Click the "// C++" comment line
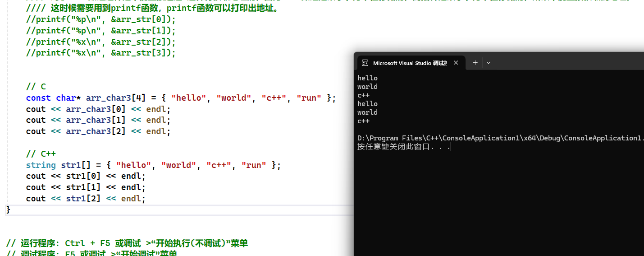This screenshot has height=256, width=644. click(x=41, y=154)
